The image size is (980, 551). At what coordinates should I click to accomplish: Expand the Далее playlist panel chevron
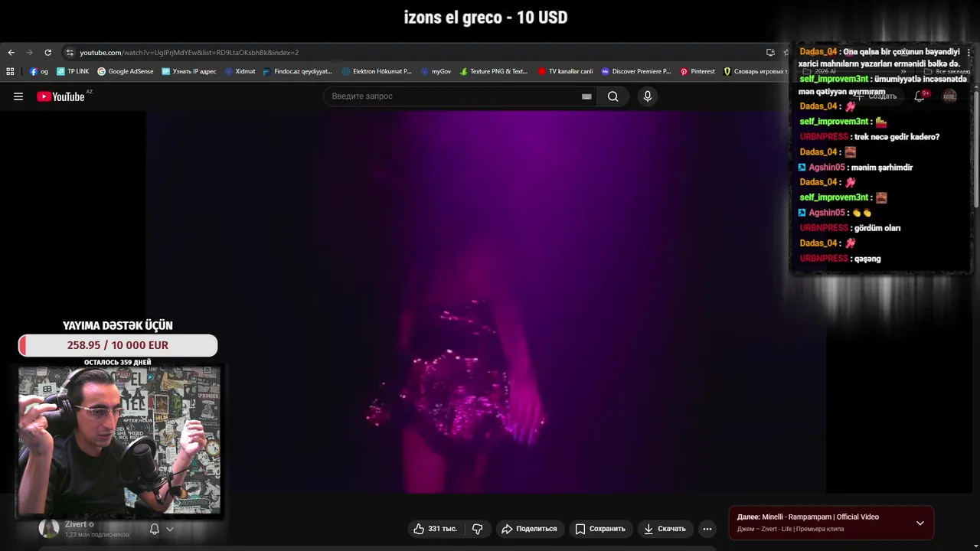coord(920,523)
